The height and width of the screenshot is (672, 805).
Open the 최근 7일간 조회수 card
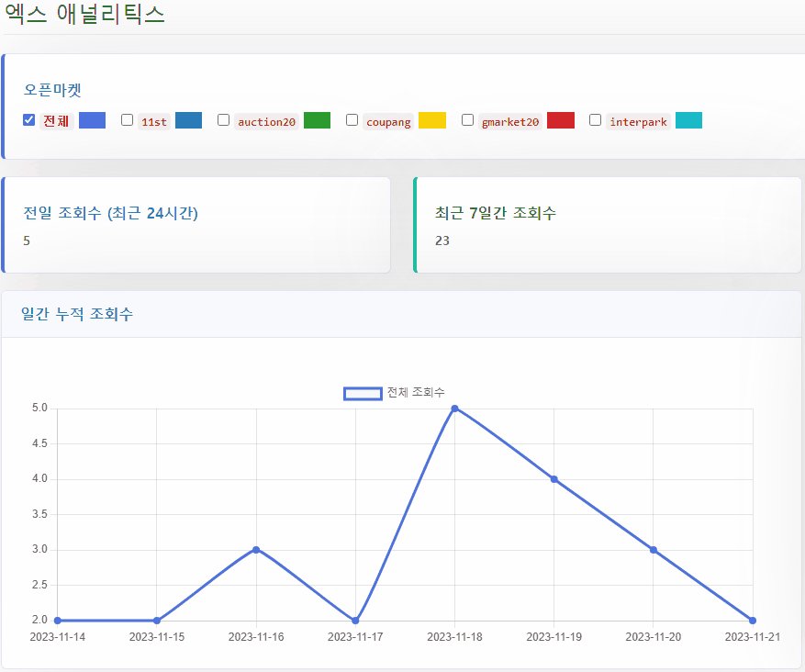(x=608, y=226)
